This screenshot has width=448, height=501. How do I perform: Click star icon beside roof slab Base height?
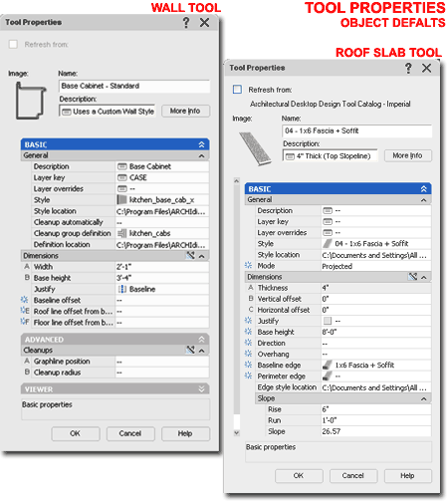(x=248, y=332)
